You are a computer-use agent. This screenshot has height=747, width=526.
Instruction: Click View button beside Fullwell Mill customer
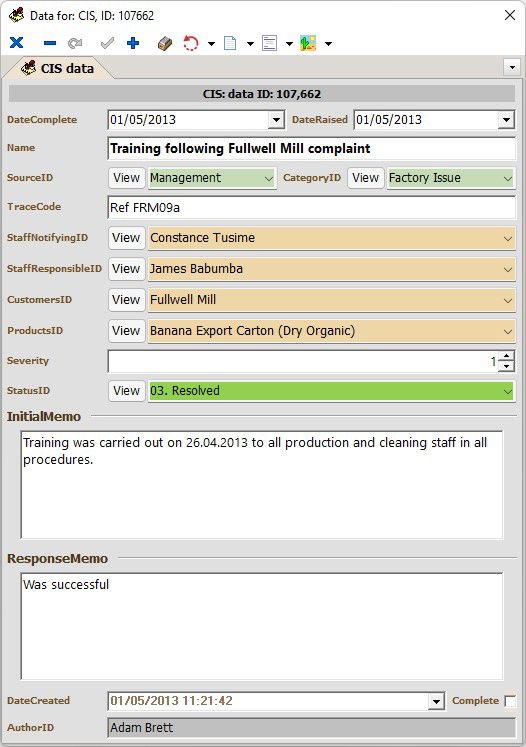click(126, 300)
